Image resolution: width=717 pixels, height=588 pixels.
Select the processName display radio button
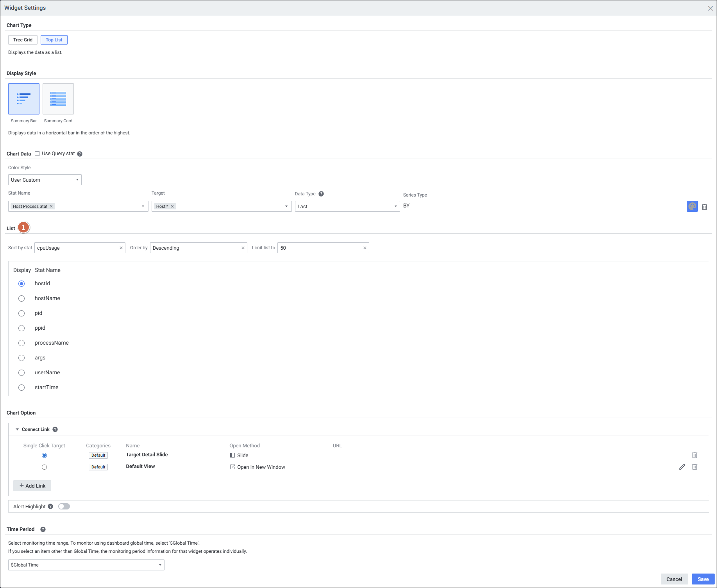[21, 343]
